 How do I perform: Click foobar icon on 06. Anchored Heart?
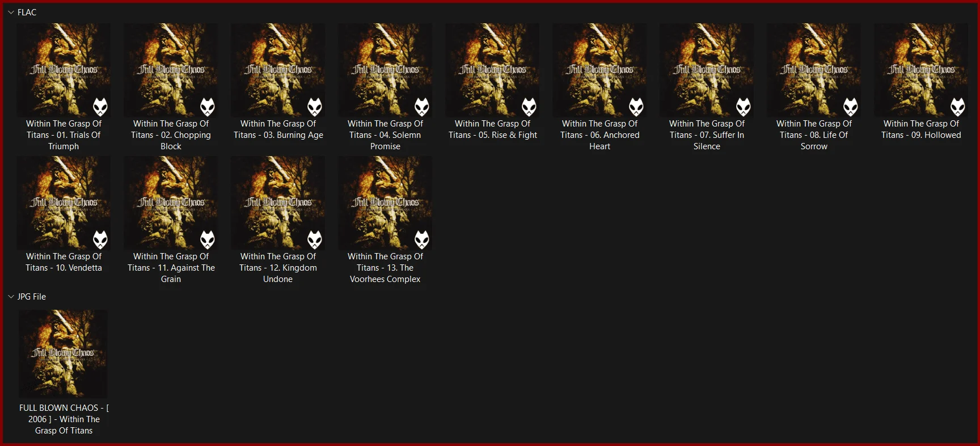click(636, 107)
